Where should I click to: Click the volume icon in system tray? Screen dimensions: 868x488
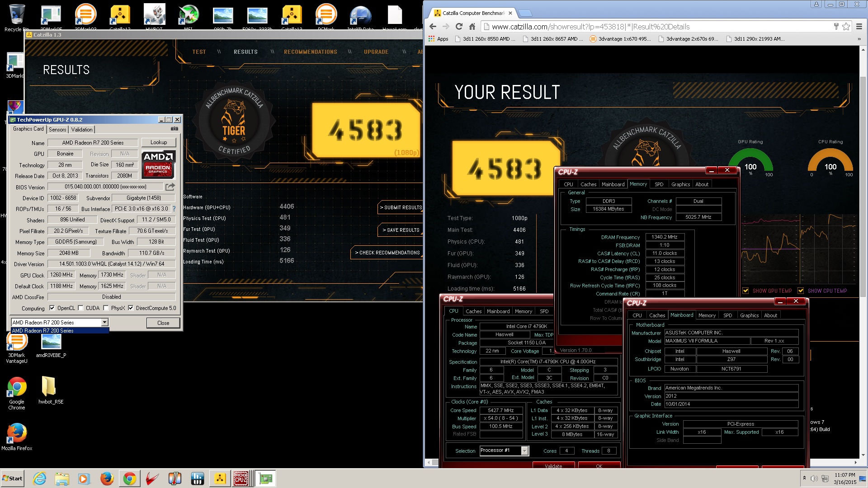click(x=814, y=479)
